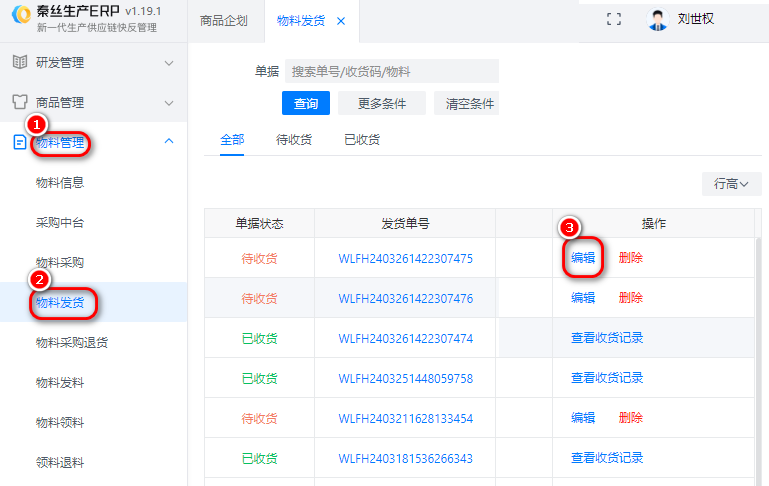Open the 行高 row height dropdown
This screenshot has height=486, width=769.
coord(731,184)
